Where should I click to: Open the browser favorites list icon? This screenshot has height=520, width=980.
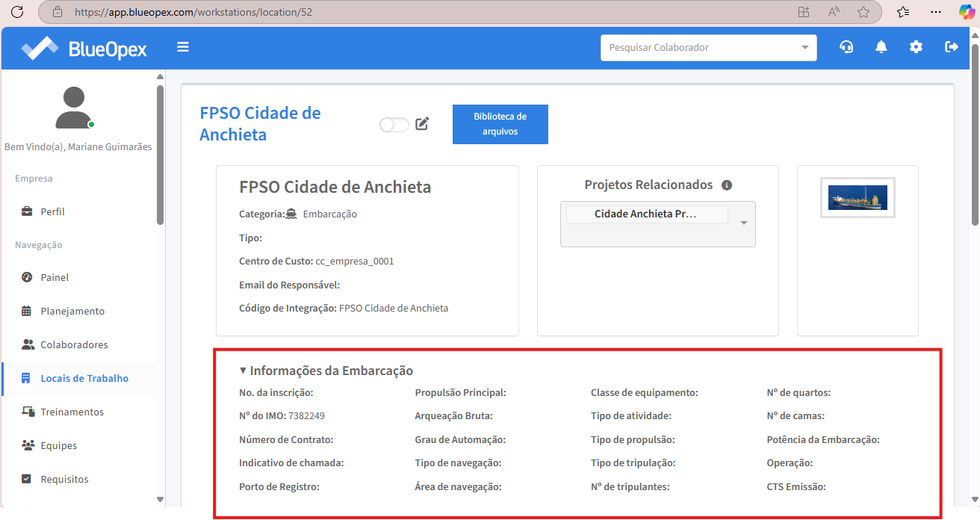[x=903, y=12]
